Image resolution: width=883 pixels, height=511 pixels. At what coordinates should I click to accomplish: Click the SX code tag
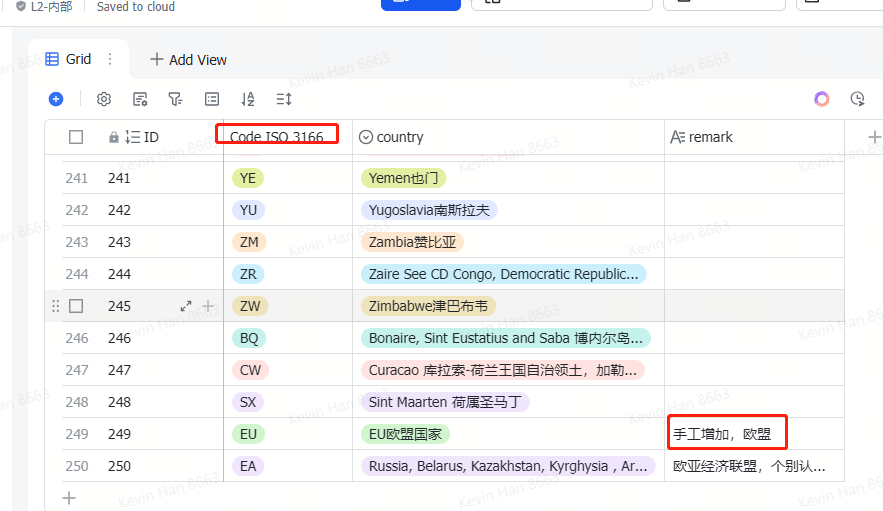point(248,402)
